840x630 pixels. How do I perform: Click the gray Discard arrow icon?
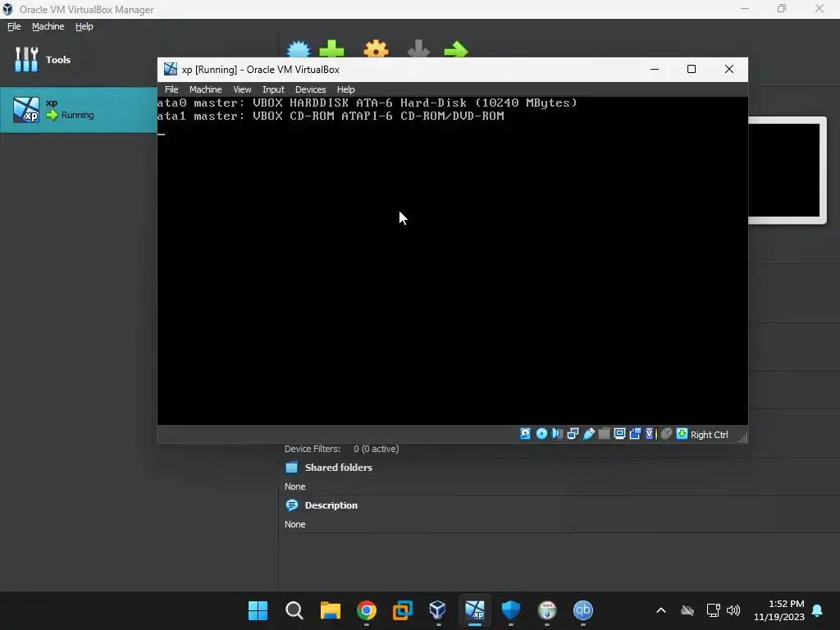click(x=418, y=48)
